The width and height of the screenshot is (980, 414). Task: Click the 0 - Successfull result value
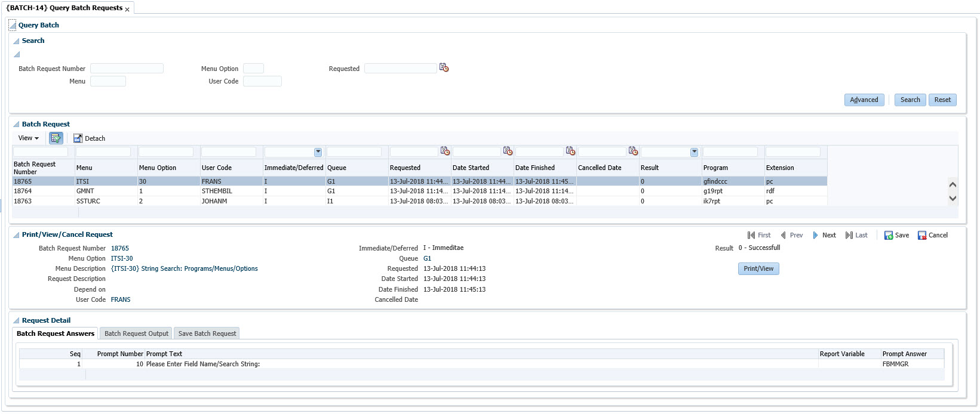pos(759,248)
